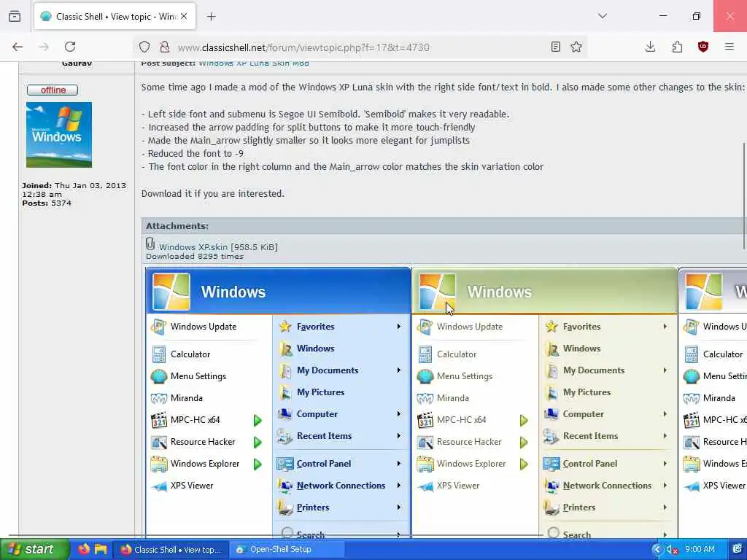
Task: Click My Documents submenu arrow in blue menu image
Action: pyautogui.click(x=399, y=370)
